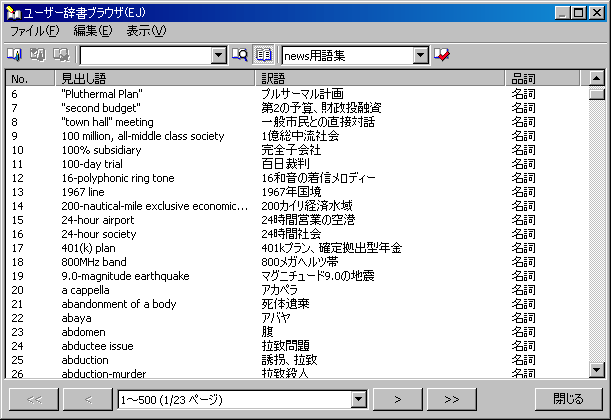Open the 編集(E) menu
Viewport: 611px width, 420px height.
pos(93,31)
